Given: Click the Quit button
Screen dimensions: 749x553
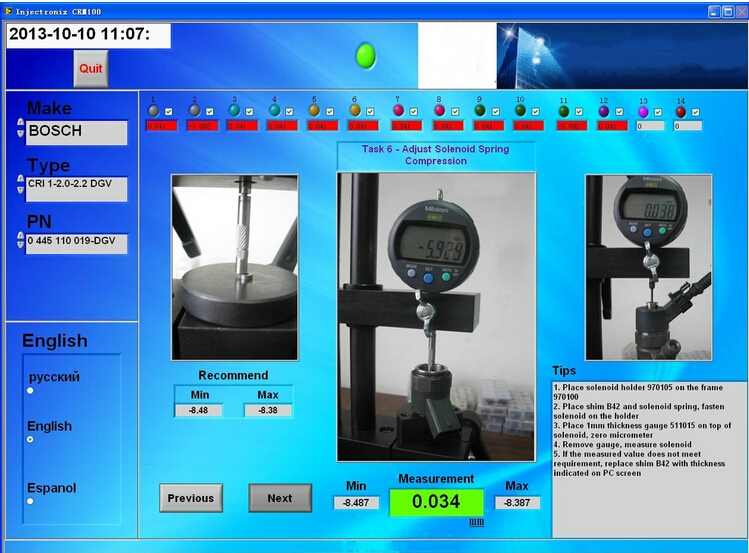Looking at the screenshot, I should point(91,68).
